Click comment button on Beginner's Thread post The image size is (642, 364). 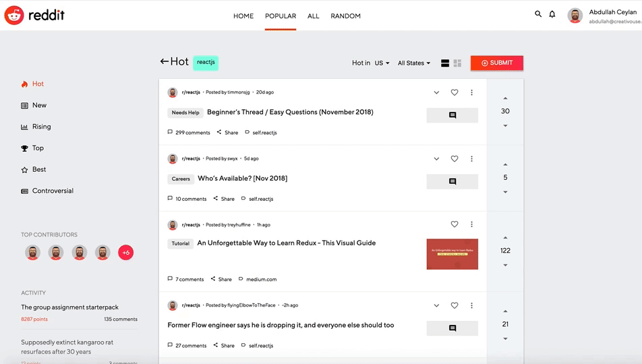[452, 115]
